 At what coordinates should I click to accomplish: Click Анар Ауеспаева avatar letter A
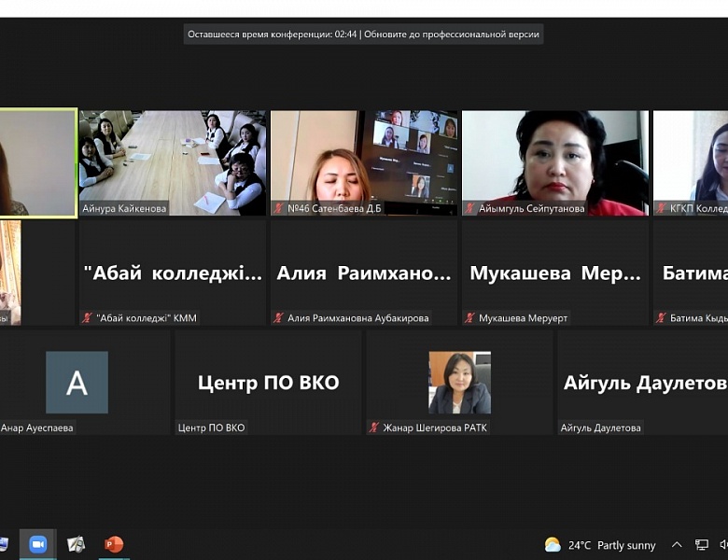(x=77, y=382)
